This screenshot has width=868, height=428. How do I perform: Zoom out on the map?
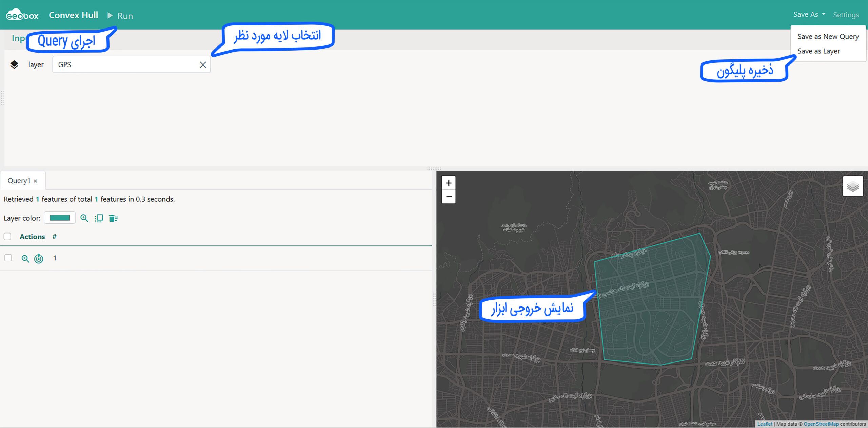pyautogui.click(x=449, y=197)
